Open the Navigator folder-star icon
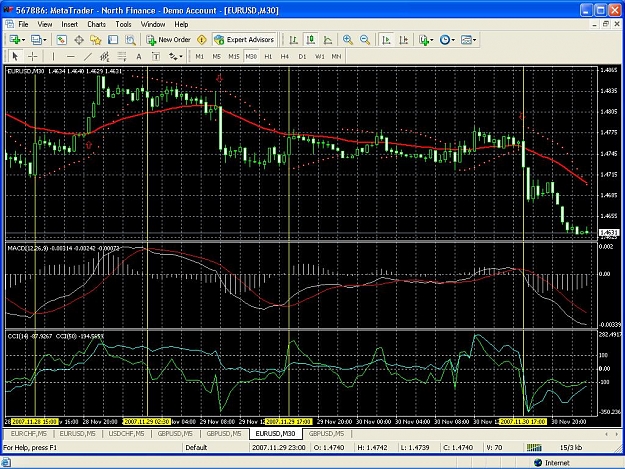625x469 pixels. (96, 39)
